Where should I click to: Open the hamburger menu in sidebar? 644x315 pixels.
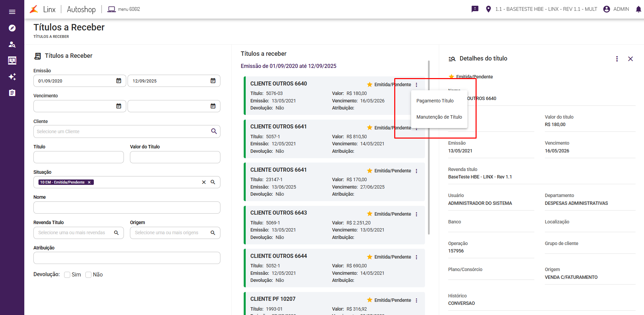click(x=12, y=12)
